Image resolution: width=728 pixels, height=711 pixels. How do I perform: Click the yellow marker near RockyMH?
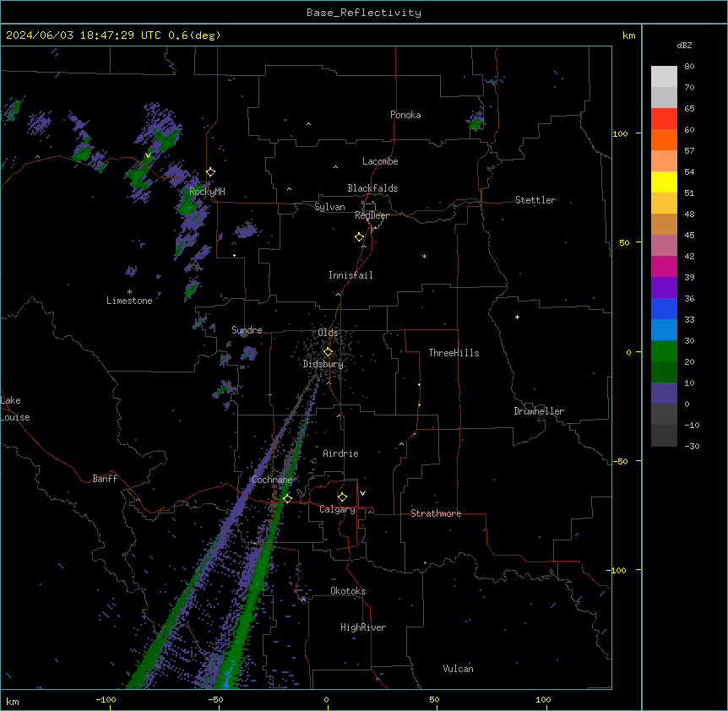click(210, 172)
